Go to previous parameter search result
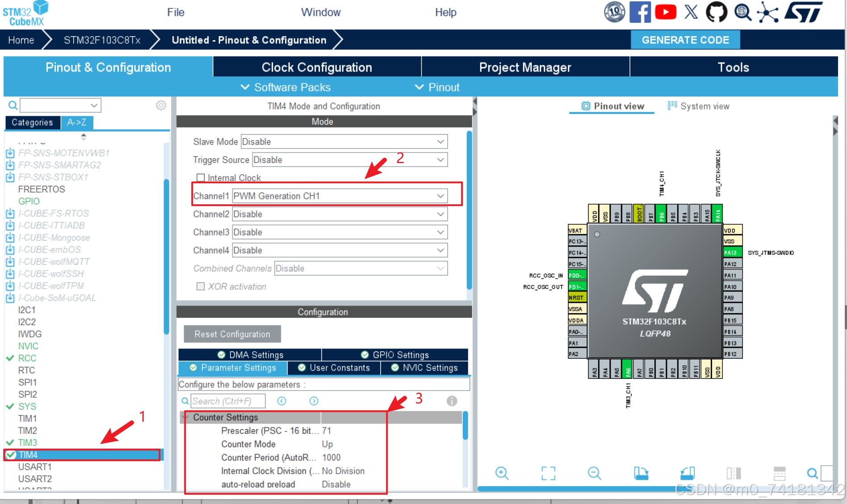Screen dimensions: 847x504 281,401
